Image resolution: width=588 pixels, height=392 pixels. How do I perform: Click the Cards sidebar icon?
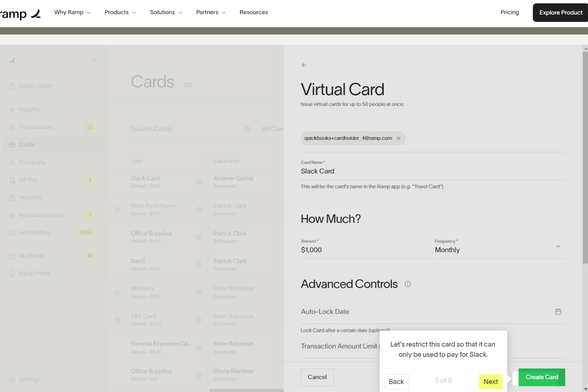point(12,145)
